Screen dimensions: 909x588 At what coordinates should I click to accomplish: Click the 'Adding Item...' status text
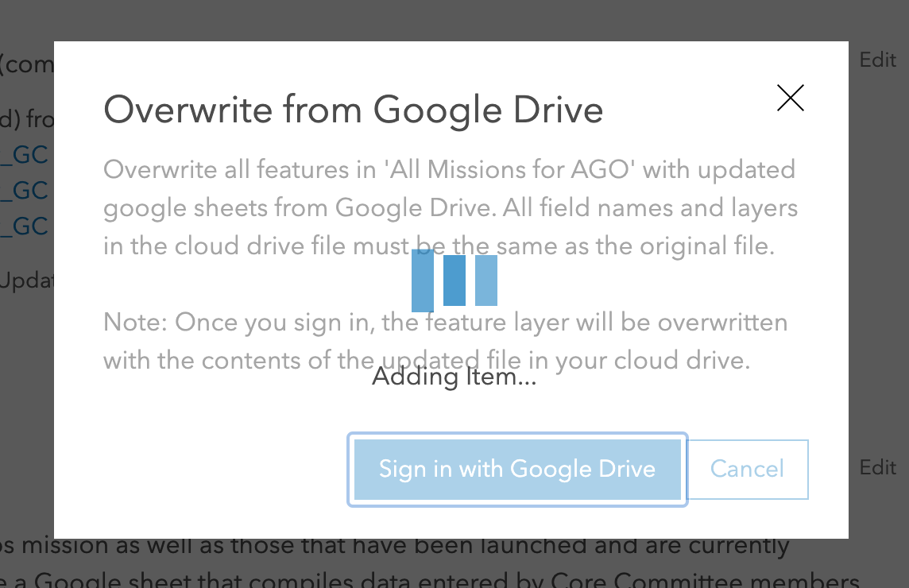(454, 377)
